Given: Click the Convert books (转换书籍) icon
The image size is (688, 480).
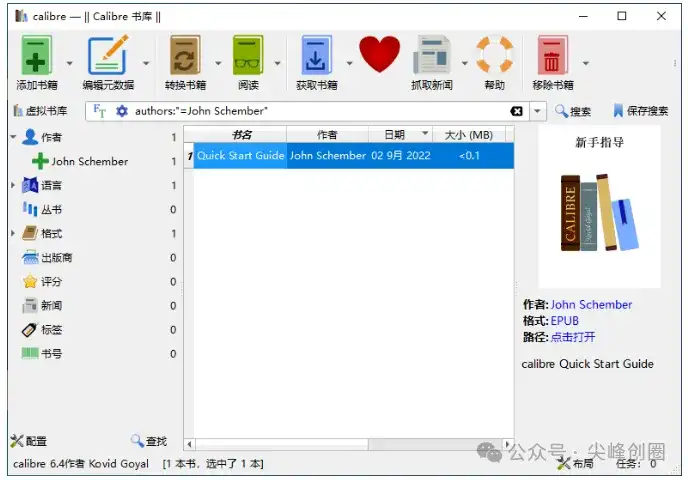Looking at the screenshot, I should [x=185, y=55].
